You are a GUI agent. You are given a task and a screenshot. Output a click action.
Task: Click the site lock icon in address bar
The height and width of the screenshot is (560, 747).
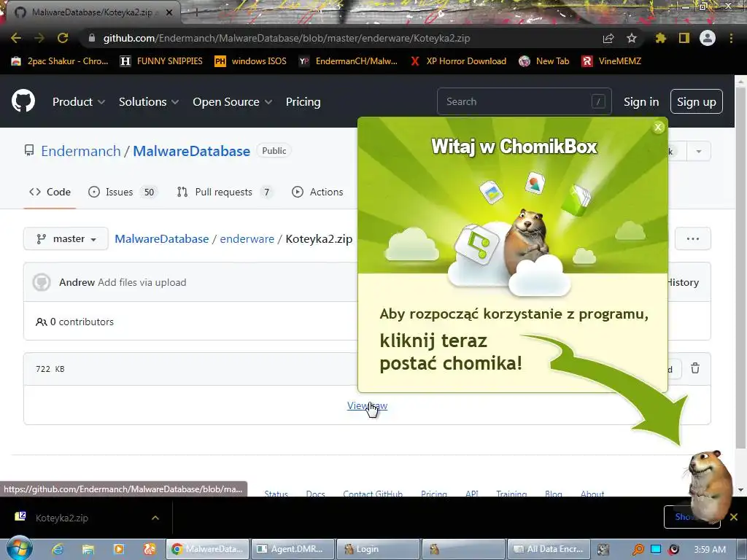92,38
